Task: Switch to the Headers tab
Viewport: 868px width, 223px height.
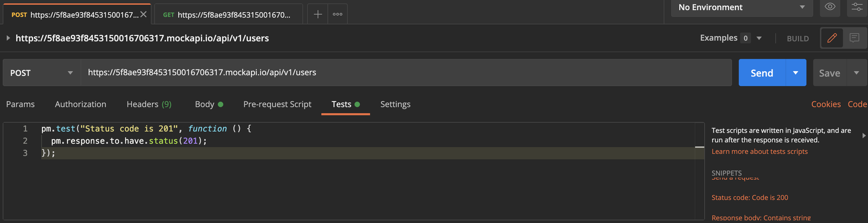Action: 149,104
